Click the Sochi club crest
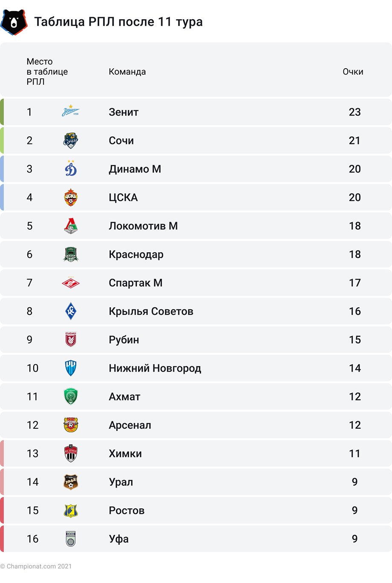The image size is (392, 583). click(71, 140)
